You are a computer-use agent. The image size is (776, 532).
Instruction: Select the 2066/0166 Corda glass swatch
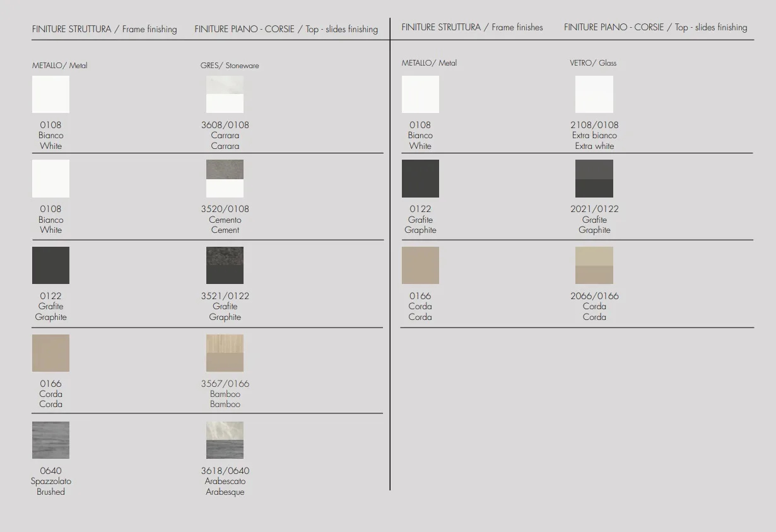(x=594, y=265)
